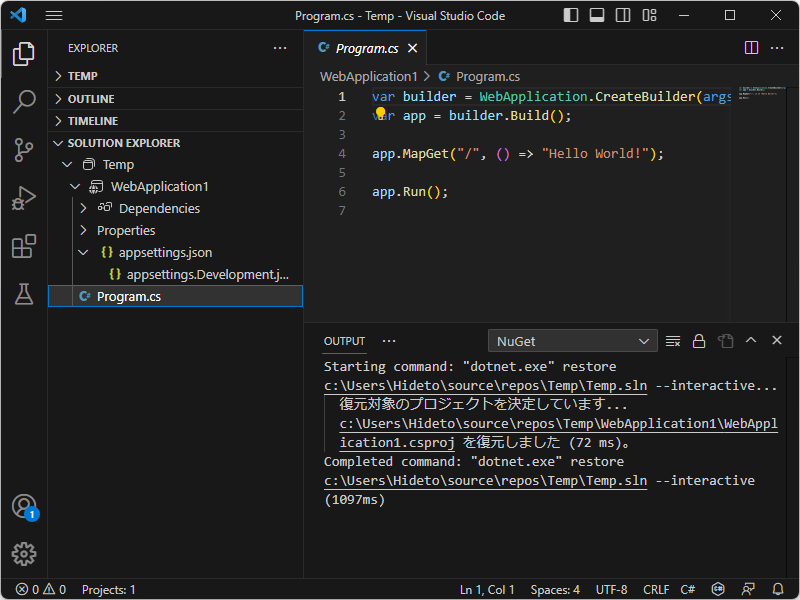Toggle the Primary Side Bar layout button
Screen dimensions: 800x600
[x=571, y=16]
